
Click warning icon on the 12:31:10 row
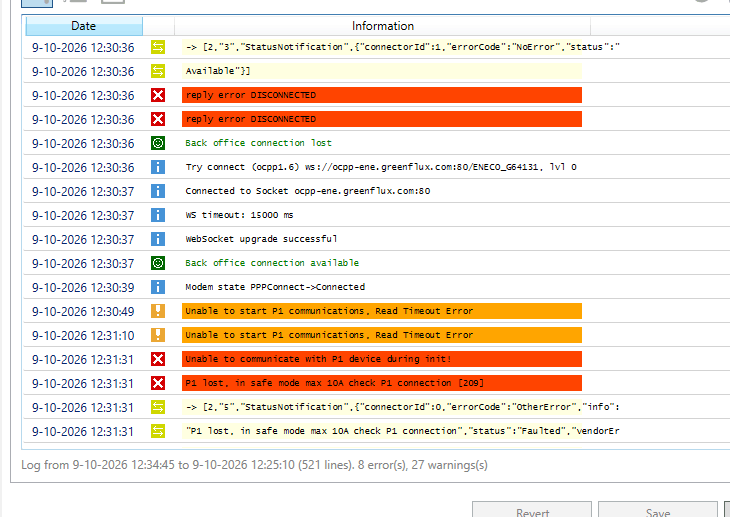click(158, 335)
